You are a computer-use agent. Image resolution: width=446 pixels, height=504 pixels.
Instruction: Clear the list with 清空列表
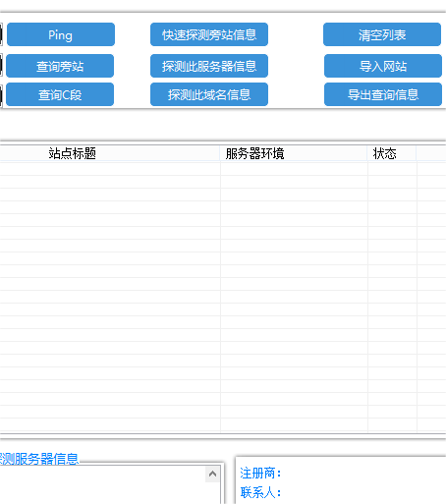[382, 34]
